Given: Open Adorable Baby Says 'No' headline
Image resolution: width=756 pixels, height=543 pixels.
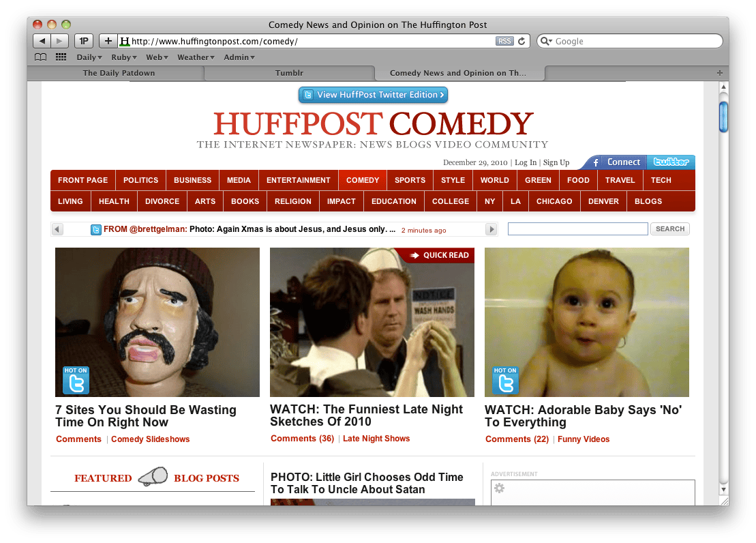Looking at the screenshot, I should 583,416.
